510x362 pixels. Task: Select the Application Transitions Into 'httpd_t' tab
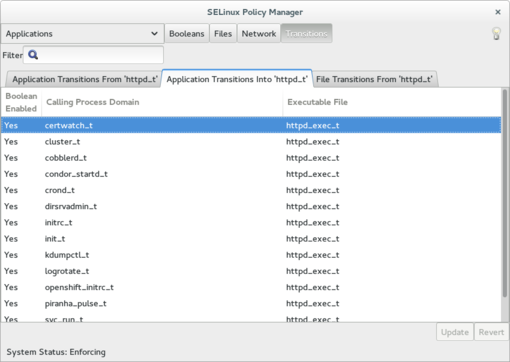tap(237, 79)
